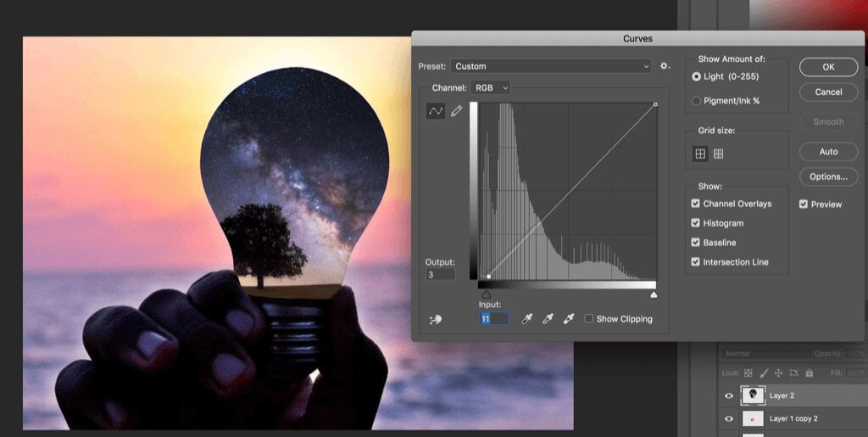Choose the simple quarter-tone grid size
The width and height of the screenshot is (868, 437).
(700, 154)
